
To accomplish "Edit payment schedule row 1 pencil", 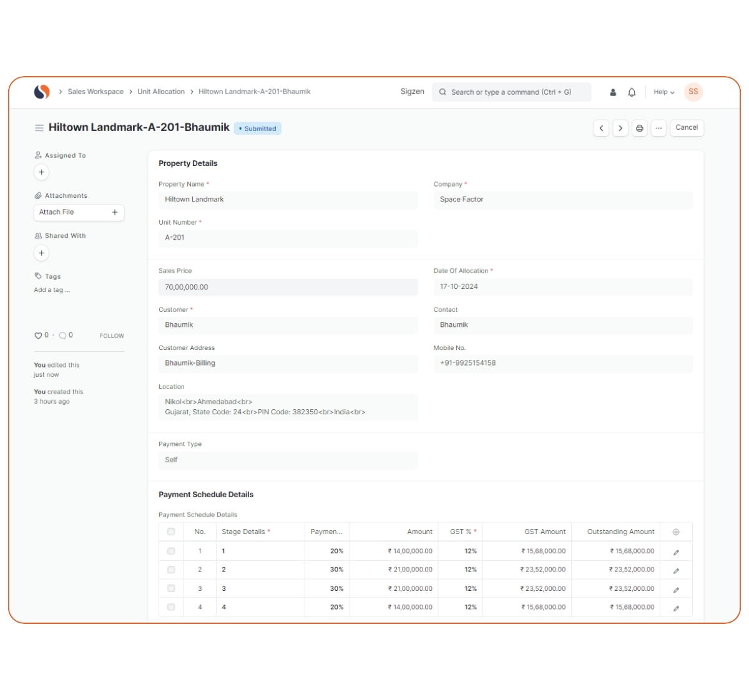I will (676, 552).
